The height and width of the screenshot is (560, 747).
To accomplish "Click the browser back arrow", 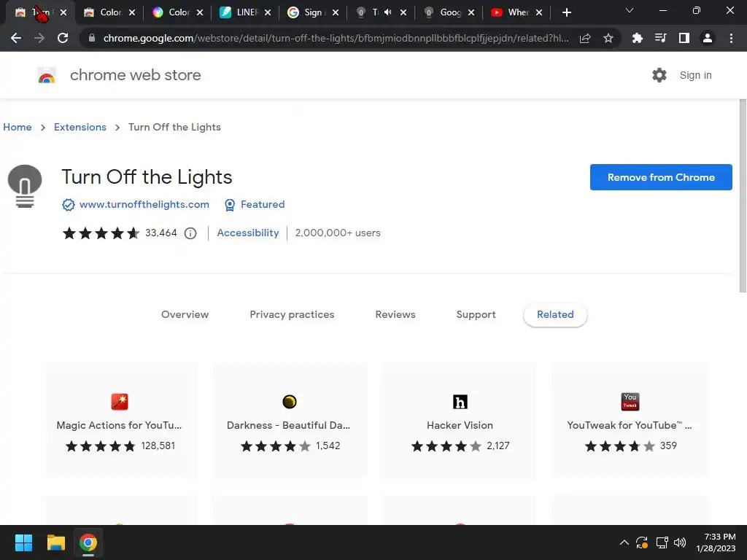I will [16, 38].
